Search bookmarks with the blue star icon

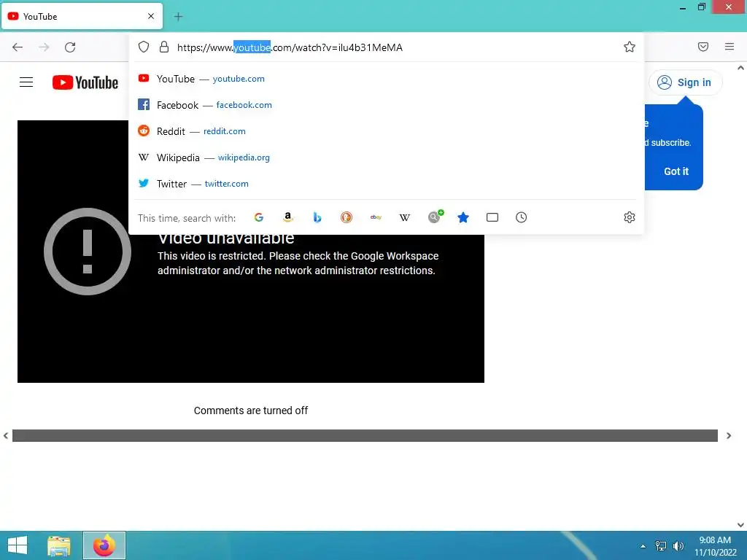pos(463,217)
